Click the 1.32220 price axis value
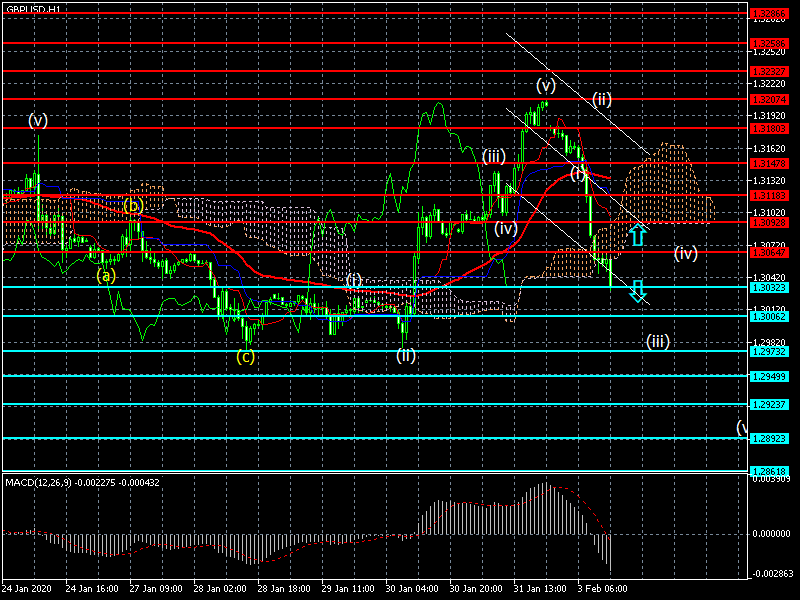The image size is (800, 600). coord(769,84)
